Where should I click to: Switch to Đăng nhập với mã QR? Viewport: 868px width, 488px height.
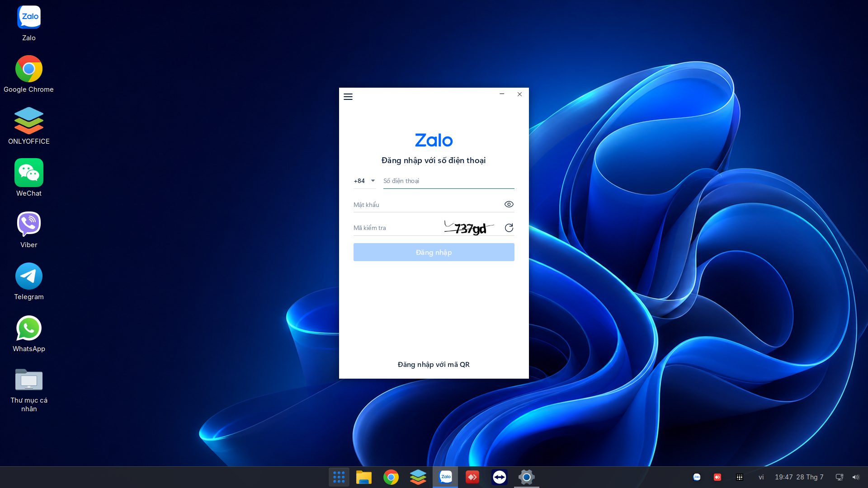(x=434, y=365)
